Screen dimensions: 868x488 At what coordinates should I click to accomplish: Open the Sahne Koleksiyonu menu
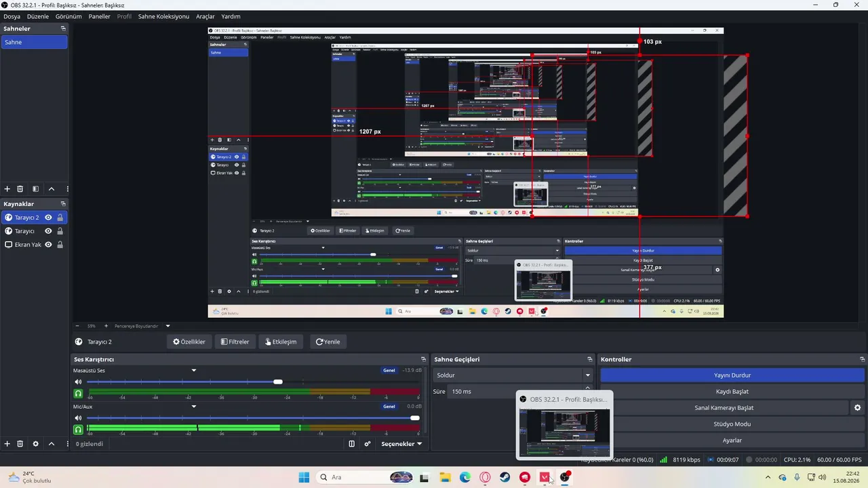pyautogui.click(x=163, y=16)
